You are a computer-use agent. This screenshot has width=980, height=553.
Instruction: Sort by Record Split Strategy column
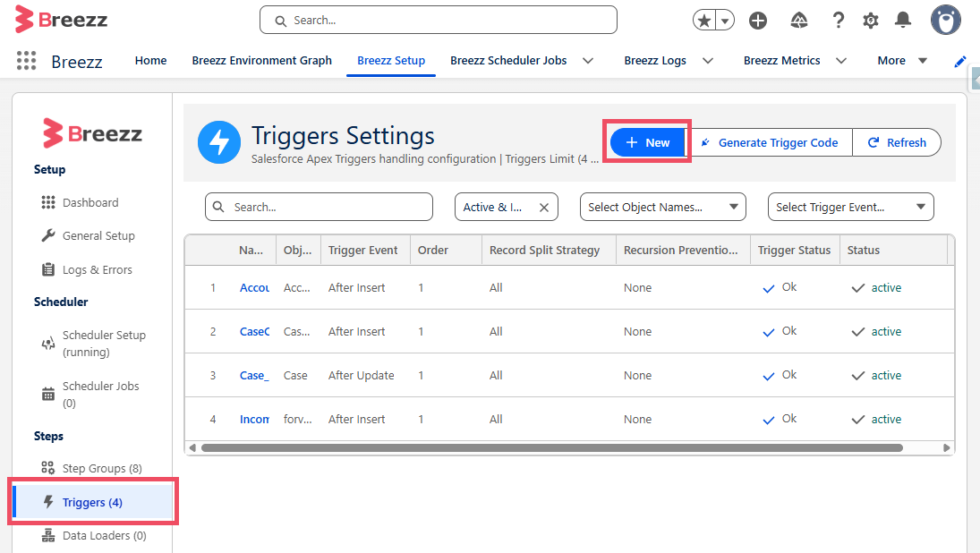(x=544, y=250)
